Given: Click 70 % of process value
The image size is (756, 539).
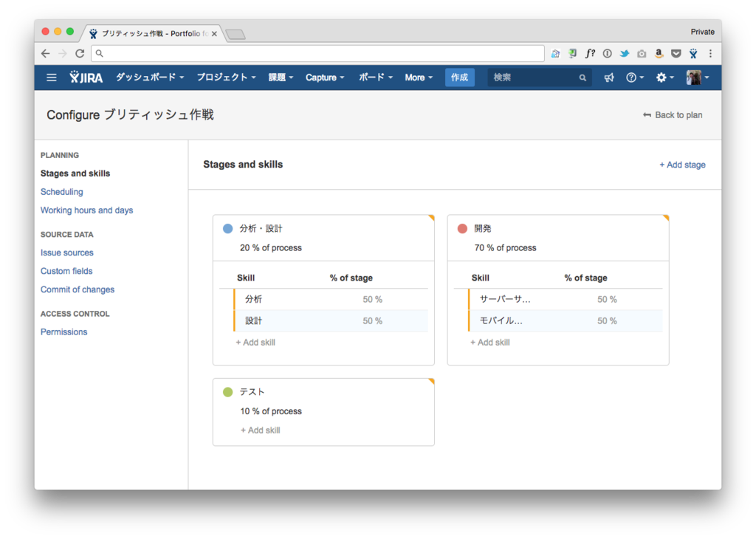Looking at the screenshot, I should pos(505,248).
